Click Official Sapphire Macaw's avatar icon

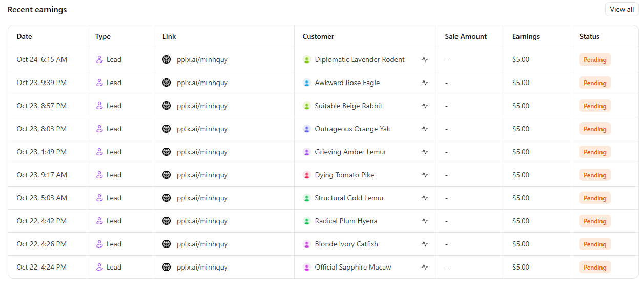(x=307, y=267)
